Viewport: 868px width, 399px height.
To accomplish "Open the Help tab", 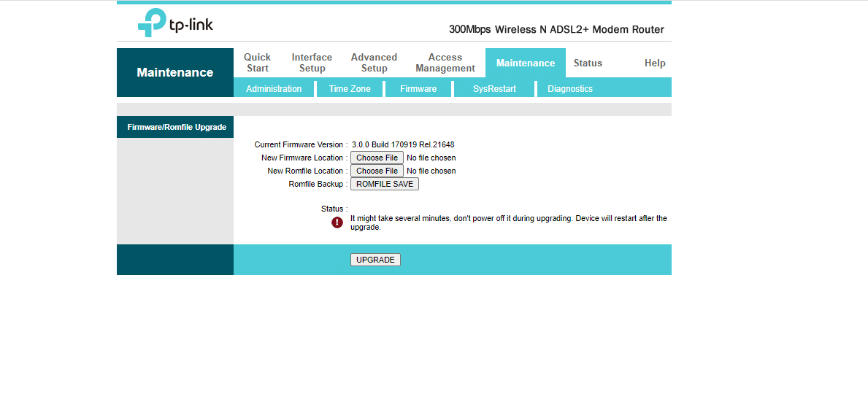I will (x=655, y=63).
